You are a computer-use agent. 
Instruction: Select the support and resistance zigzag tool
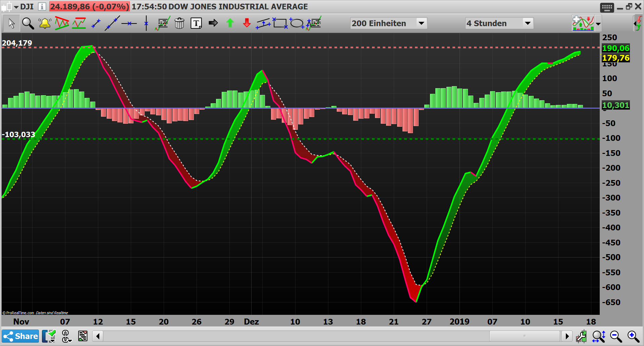[x=79, y=23]
